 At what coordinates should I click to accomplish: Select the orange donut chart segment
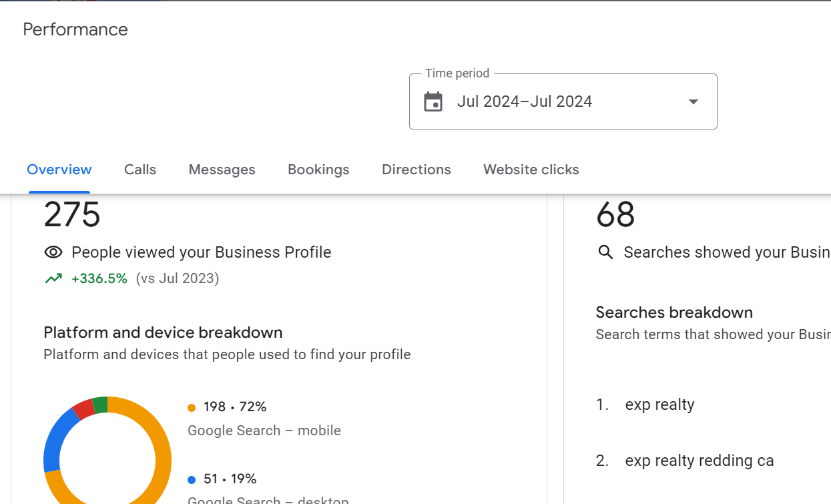pos(162,454)
